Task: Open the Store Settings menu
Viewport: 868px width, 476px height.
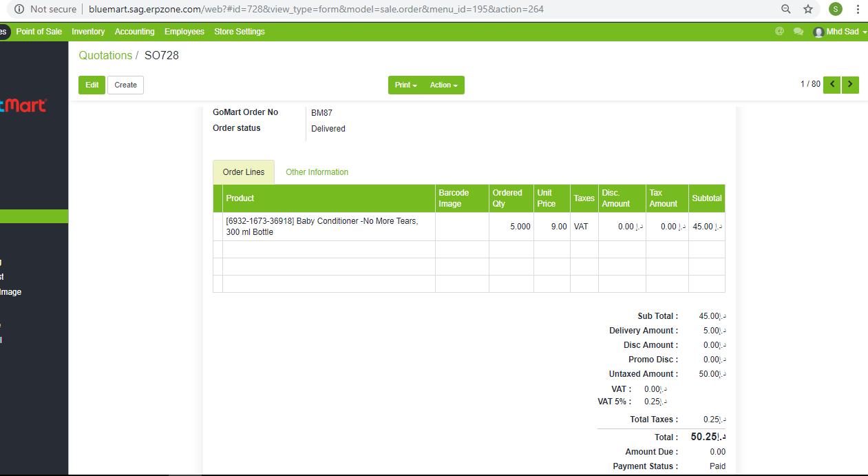Action: (x=240, y=32)
